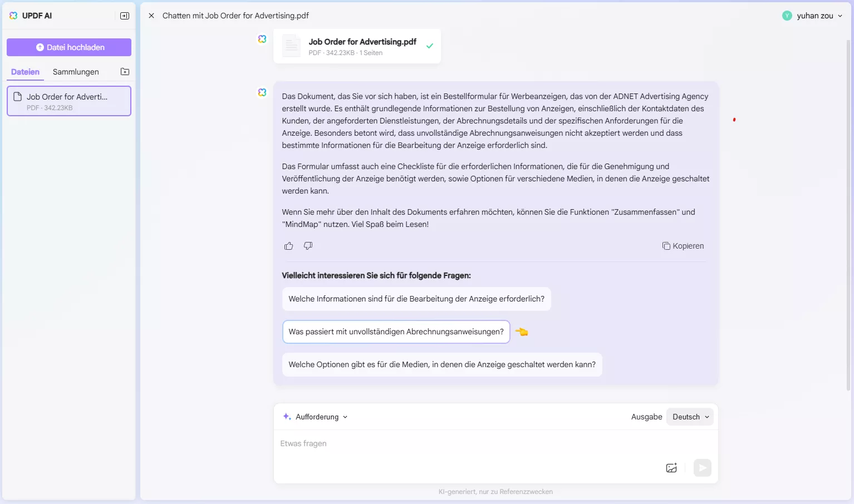Image resolution: width=854 pixels, height=504 pixels.
Task: Ask which information is required for processing
Action: pyautogui.click(x=416, y=299)
